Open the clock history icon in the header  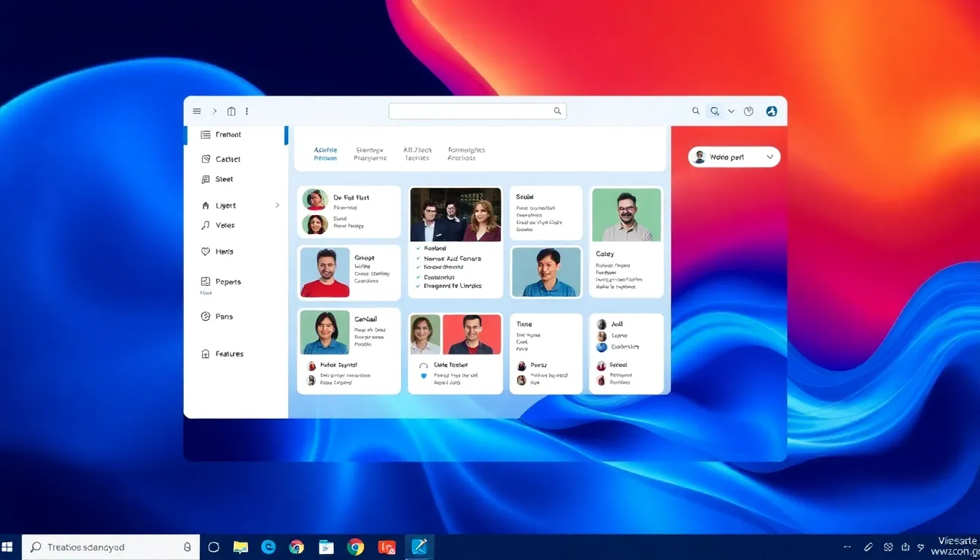coord(748,112)
